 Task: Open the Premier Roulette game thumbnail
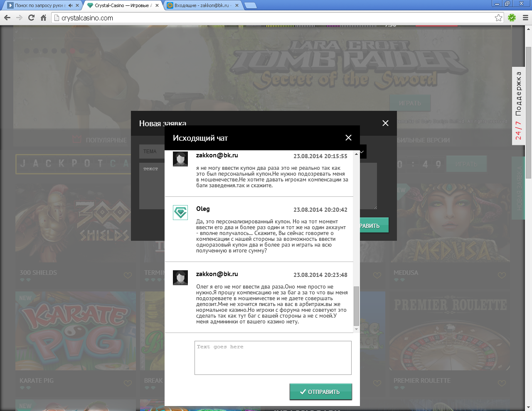[450, 331]
